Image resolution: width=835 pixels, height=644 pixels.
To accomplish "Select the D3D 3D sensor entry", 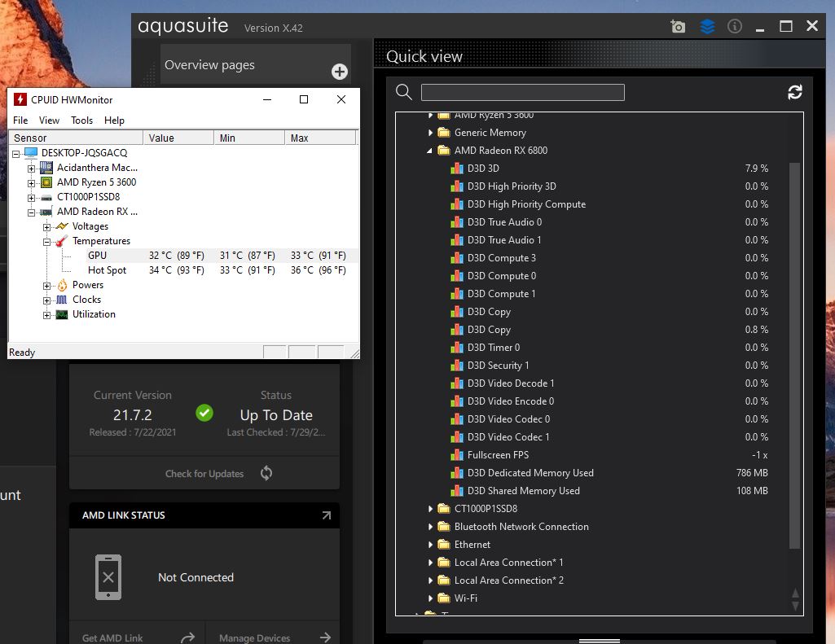I will click(483, 169).
